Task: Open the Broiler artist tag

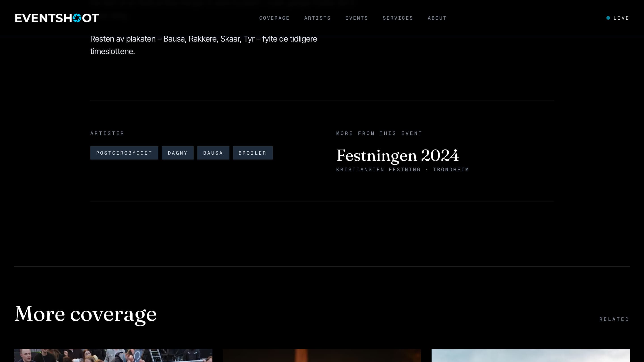Action: [253, 153]
